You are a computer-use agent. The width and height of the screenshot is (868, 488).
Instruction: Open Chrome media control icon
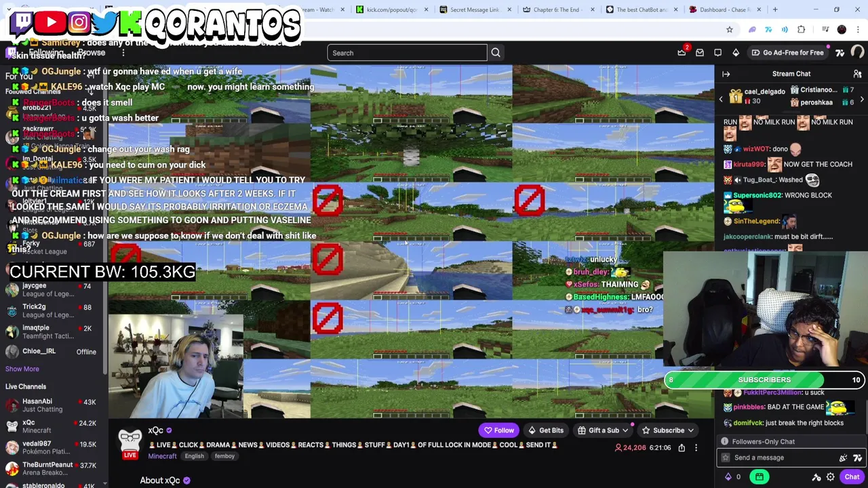(x=825, y=29)
